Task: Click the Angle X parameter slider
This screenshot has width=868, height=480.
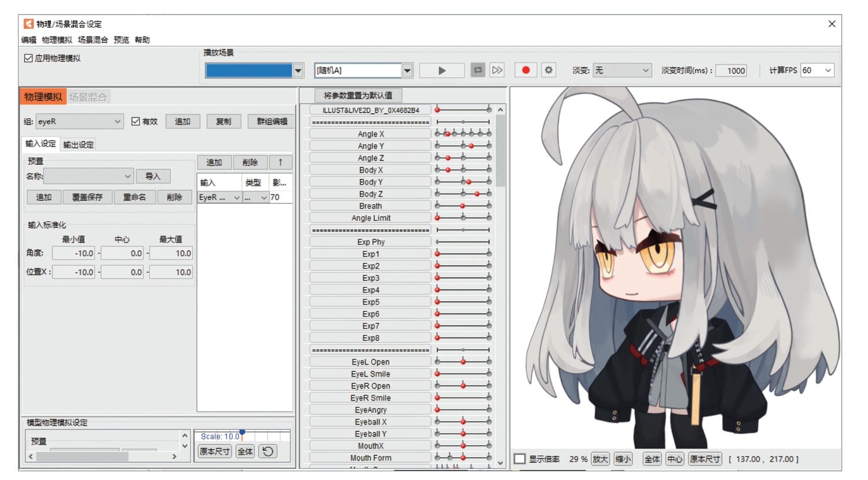Action: tap(463, 134)
